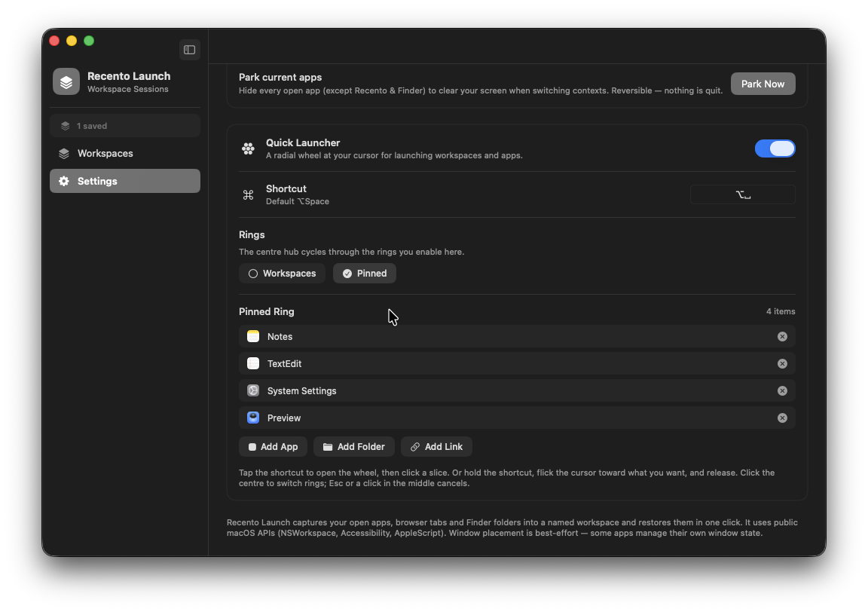The height and width of the screenshot is (612, 868).
Task: Remove Notes from the Pinned Ring
Action: point(781,337)
